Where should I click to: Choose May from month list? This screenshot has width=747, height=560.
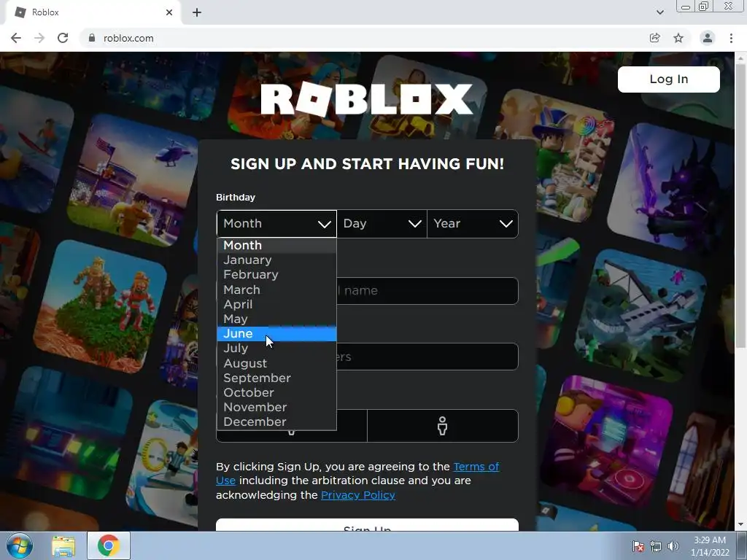coord(276,319)
